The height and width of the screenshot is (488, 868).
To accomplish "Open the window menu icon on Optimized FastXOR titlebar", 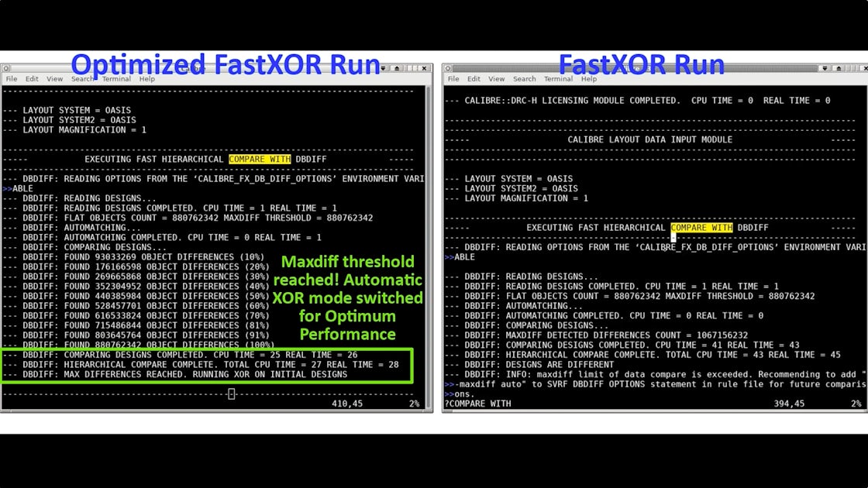I will click(6, 68).
